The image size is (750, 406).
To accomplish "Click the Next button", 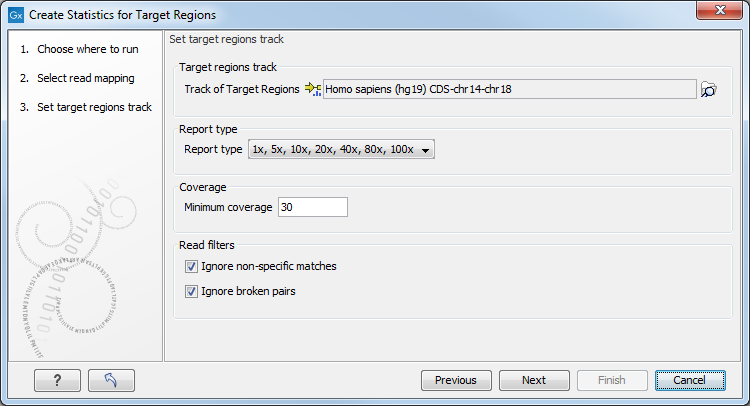I will point(534,380).
